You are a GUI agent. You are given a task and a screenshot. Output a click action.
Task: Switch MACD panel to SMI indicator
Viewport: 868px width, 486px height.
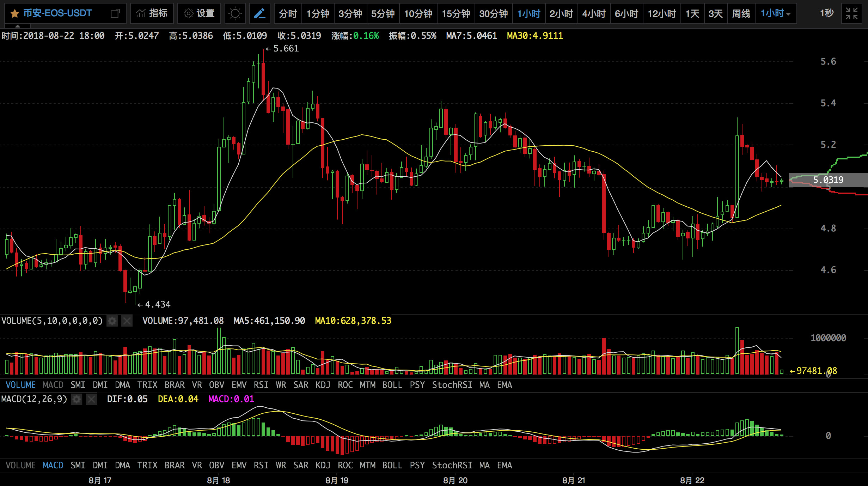[78, 465]
